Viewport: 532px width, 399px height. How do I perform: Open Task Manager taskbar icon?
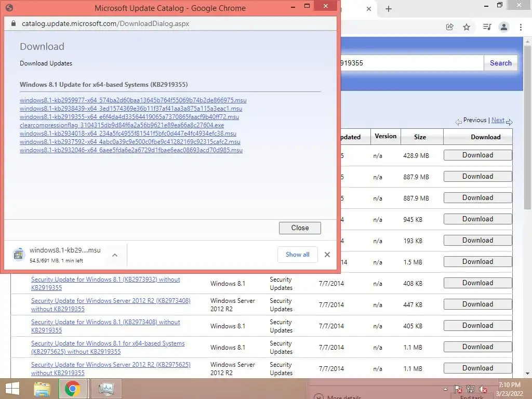tap(106, 389)
